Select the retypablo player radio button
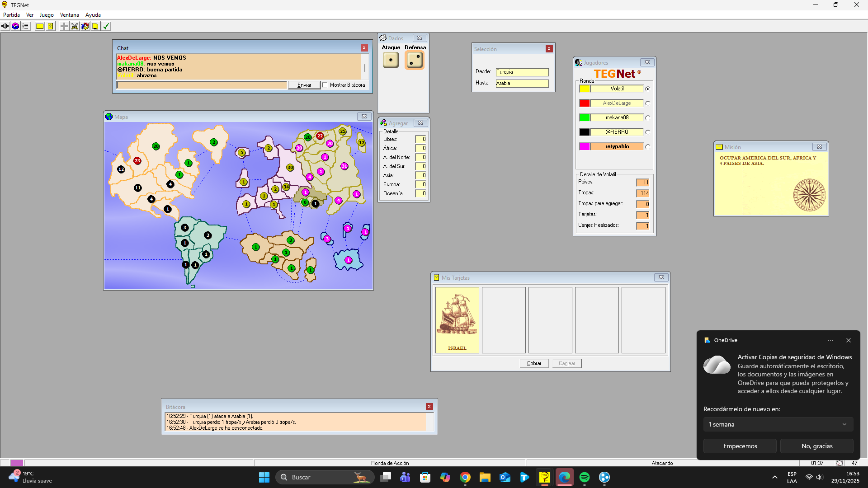 point(647,146)
